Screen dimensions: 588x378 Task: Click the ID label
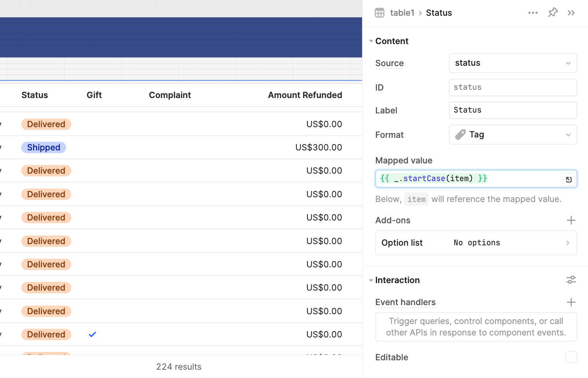pos(379,87)
